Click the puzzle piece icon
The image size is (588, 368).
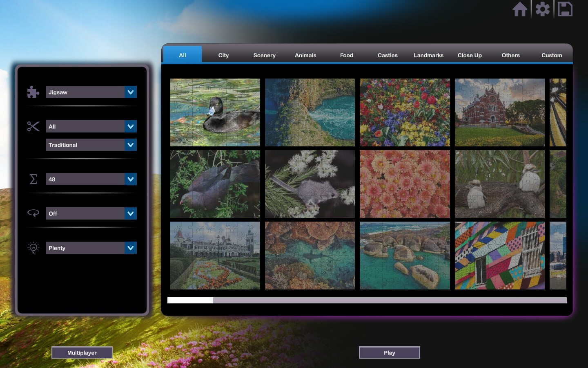pos(33,92)
